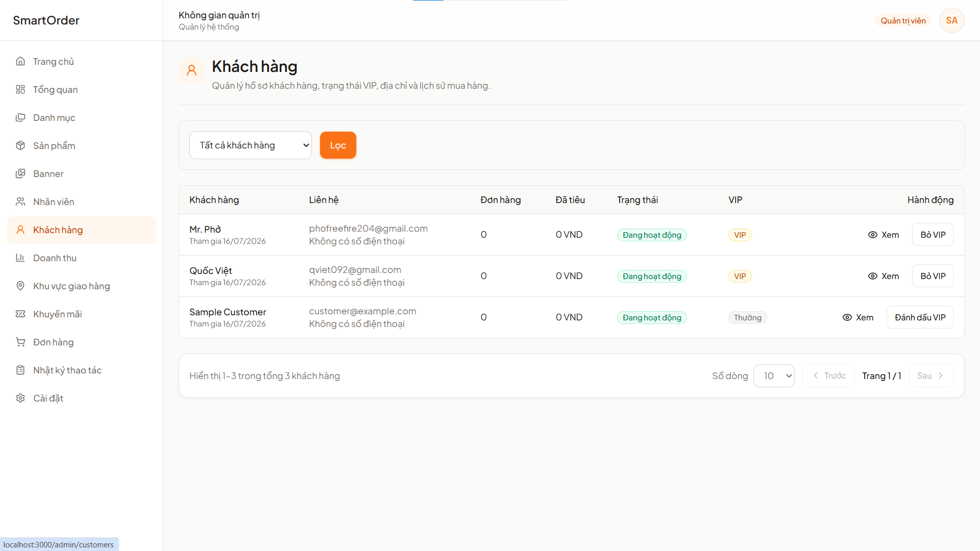Open the Tổng quan dashboard icon
Image resolution: width=980 pixels, height=551 pixels.
20,89
